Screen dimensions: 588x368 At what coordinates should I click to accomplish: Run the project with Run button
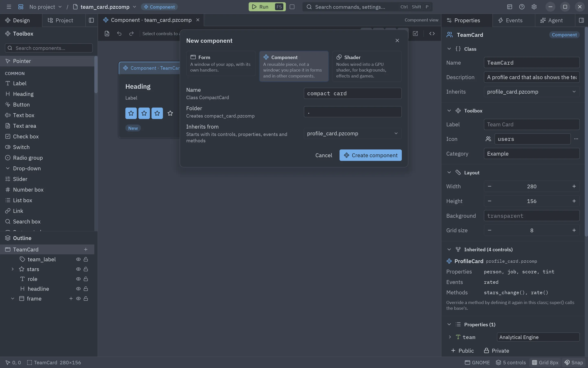(267, 7)
